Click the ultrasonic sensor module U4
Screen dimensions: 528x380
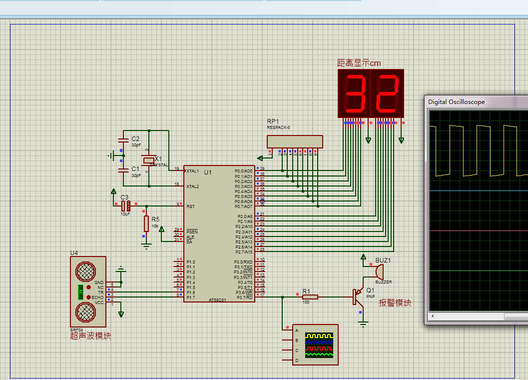click(88, 291)
